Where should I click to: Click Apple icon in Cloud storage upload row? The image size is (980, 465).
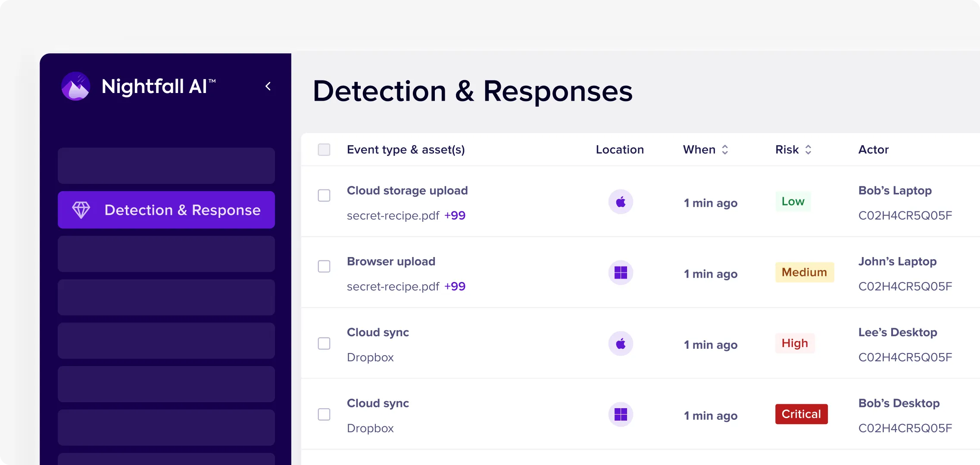[x=621, y=201]
